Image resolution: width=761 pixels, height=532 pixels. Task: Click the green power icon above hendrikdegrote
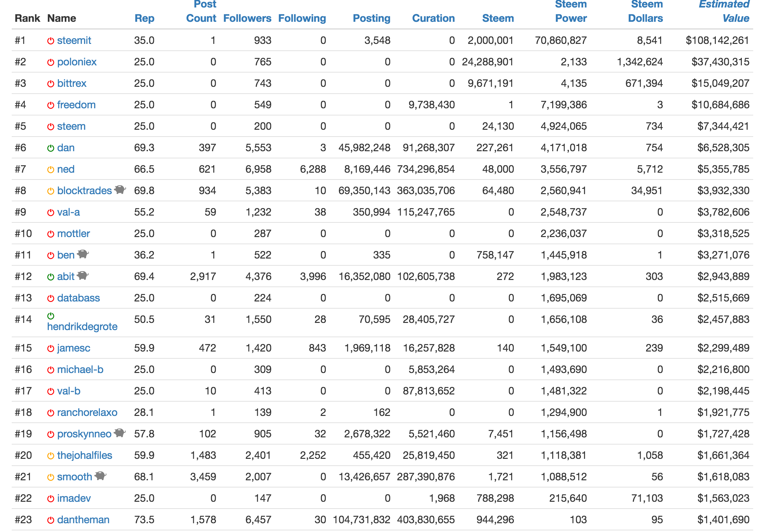coord(50,316)
